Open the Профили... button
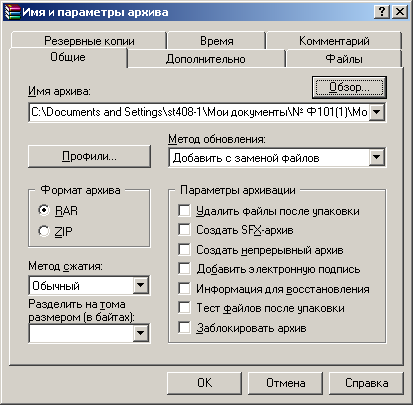The image size is (413, 405). (x=89, y=156)
